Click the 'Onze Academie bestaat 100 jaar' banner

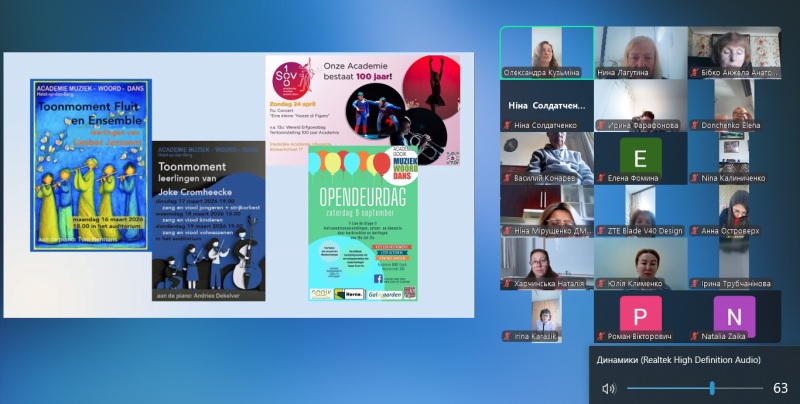(x=361, y=99)
